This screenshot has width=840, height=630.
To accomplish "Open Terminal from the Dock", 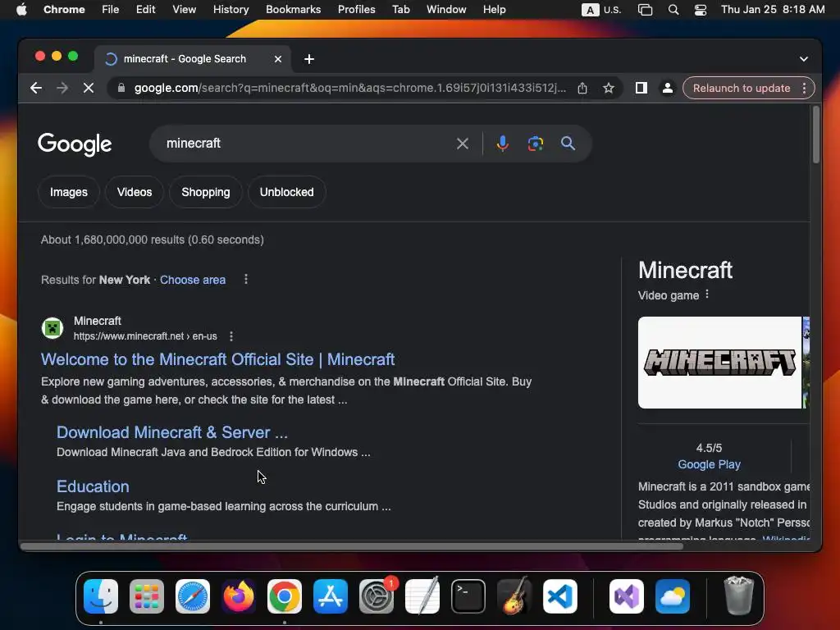I will pos(468,596).
